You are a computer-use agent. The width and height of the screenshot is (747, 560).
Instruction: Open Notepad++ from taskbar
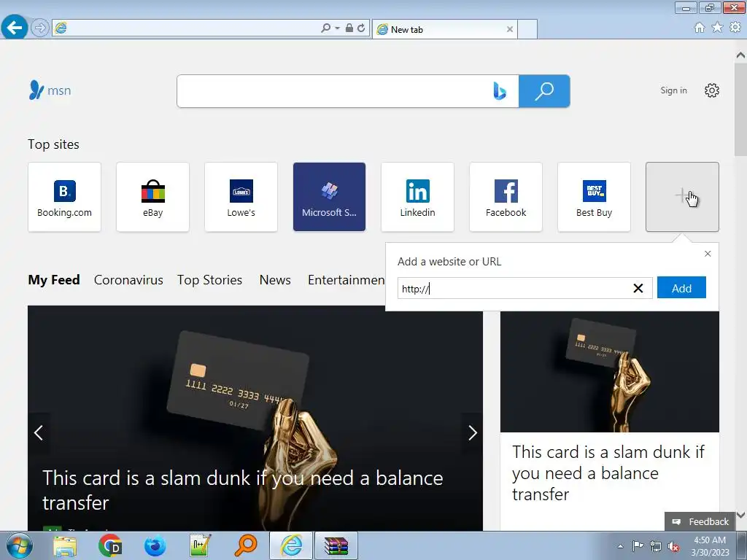pos(200,545)
